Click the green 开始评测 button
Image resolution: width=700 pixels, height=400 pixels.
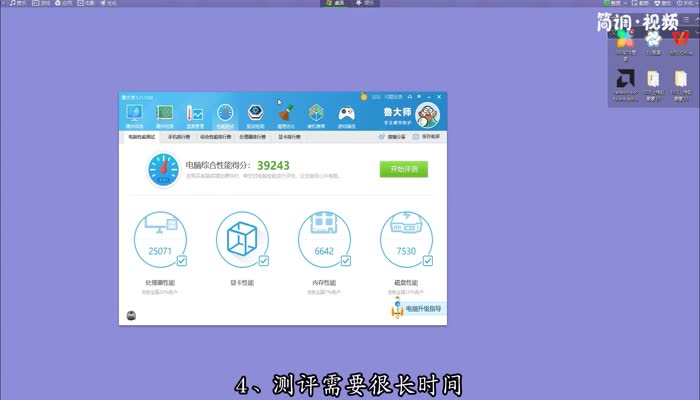pyautogui.click(x=404, y=169)
